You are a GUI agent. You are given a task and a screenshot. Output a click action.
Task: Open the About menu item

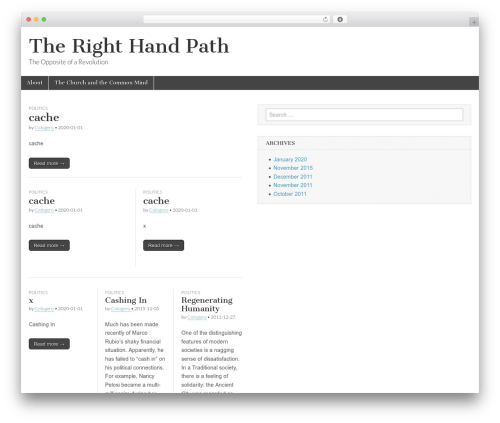(35, 83)
